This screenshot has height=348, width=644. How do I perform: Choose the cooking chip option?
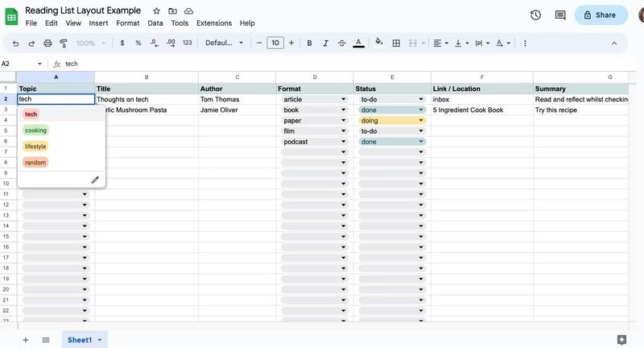(x=35, y=130)
